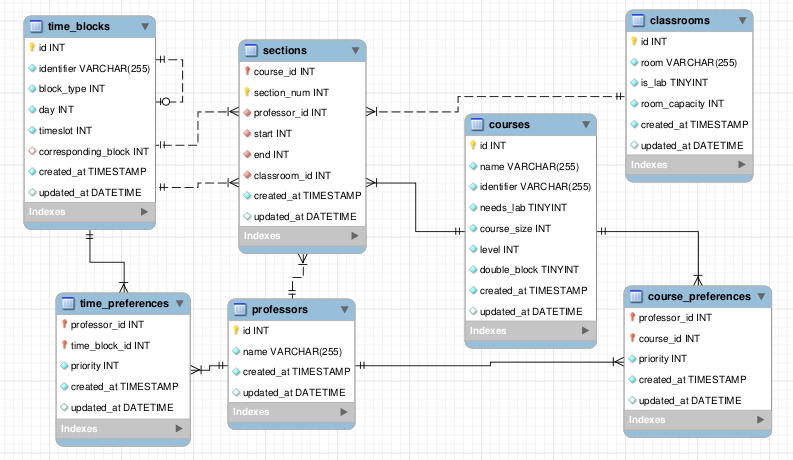The image size is (793, 460).
Task: Click the classrooms table icon
Action: coord(638,20)
